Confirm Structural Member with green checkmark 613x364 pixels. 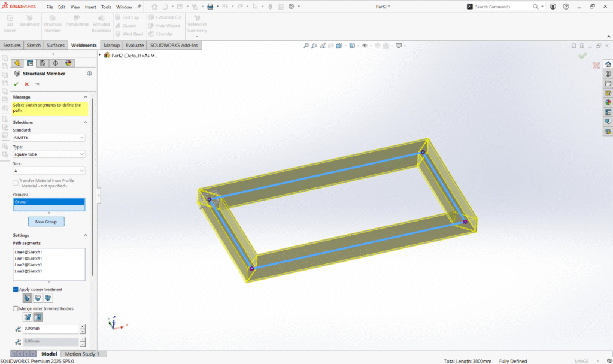16,84
